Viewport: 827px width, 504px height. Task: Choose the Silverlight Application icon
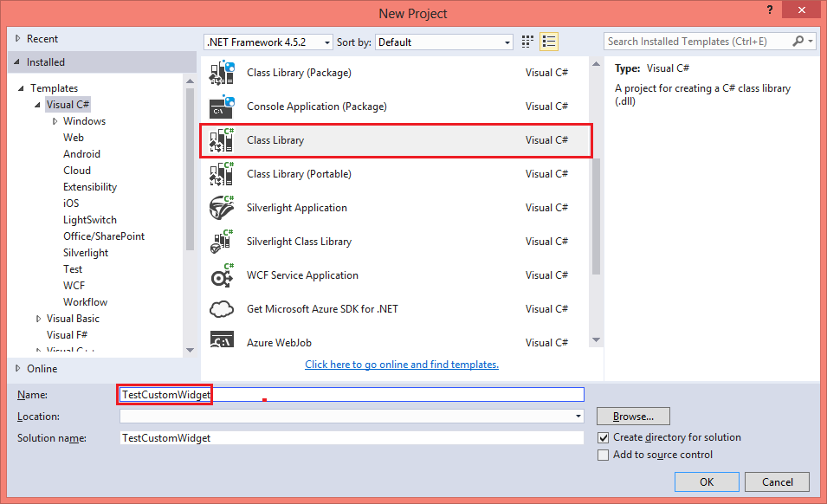[222, 208]
